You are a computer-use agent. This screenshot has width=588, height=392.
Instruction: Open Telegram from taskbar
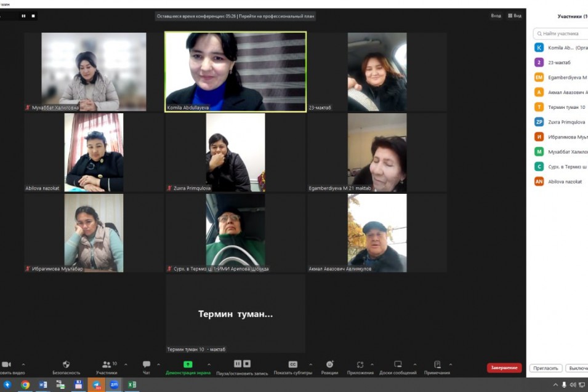pos(97,385)
